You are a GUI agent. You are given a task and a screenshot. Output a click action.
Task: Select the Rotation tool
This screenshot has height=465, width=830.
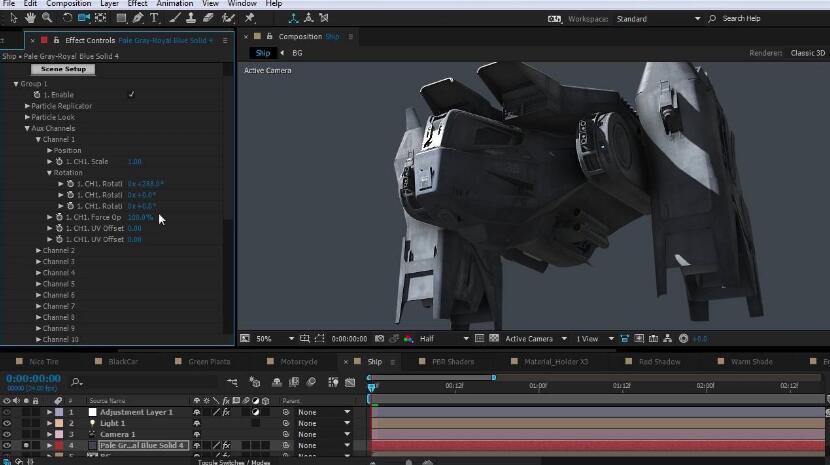(x=67, y=18)
